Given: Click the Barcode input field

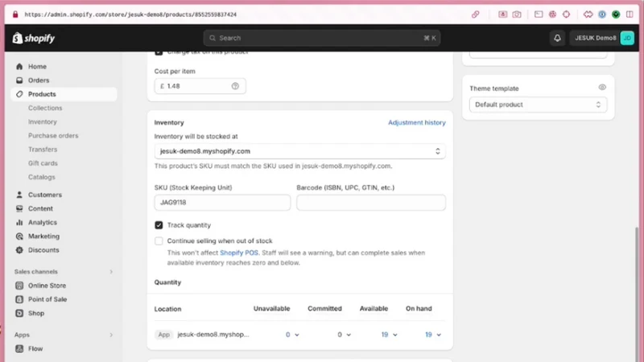Looking at the screenshot, I should pos(371,203).
